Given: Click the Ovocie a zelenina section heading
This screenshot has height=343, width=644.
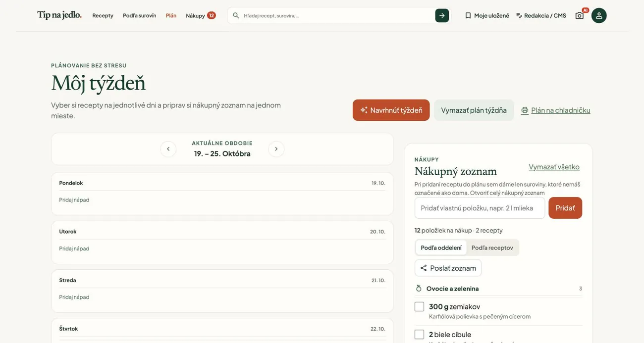Looking at the screenshot, I should [453, 289].
